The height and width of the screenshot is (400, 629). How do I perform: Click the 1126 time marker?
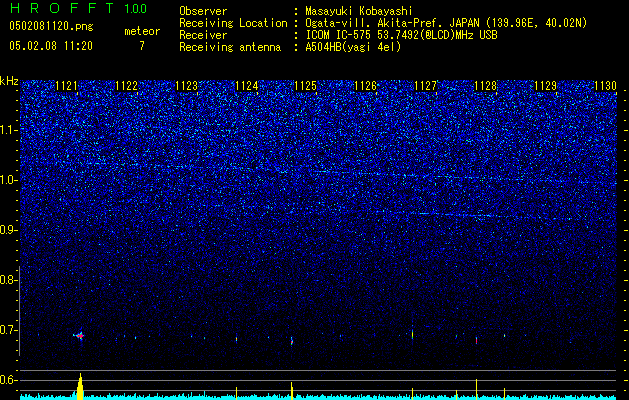tap(366, 86)
